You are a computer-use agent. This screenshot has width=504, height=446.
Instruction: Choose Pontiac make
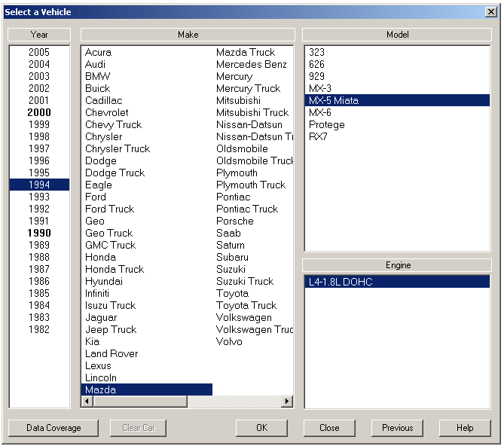tap(233, 197)
